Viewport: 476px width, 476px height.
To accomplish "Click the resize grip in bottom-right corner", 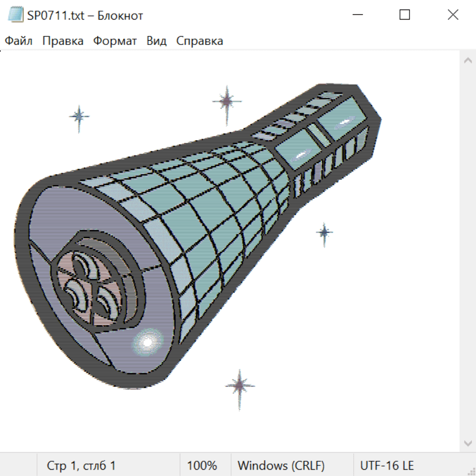I will (471, 471).
